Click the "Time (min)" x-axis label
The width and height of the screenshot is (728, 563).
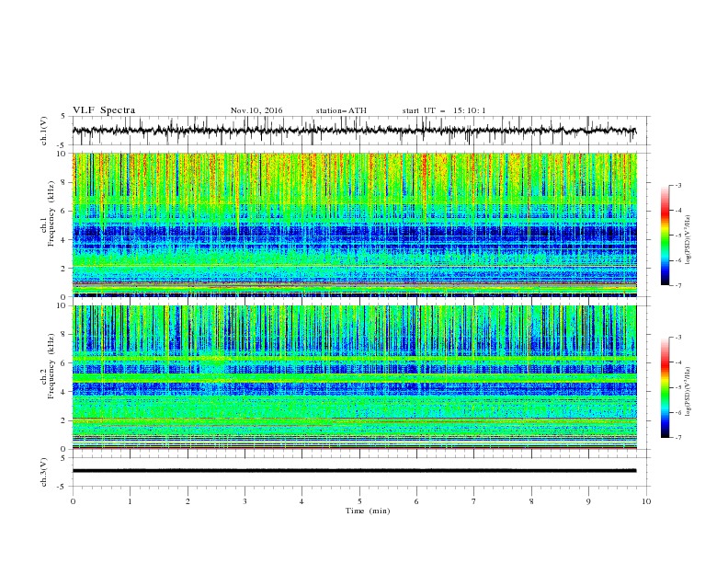coord(368,511)
